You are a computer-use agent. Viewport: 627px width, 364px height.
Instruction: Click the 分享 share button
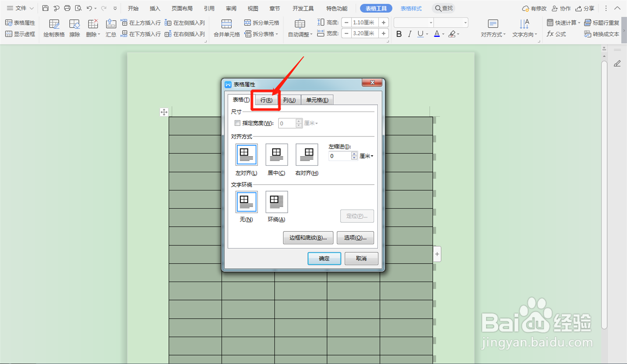(x=585, y=8)
